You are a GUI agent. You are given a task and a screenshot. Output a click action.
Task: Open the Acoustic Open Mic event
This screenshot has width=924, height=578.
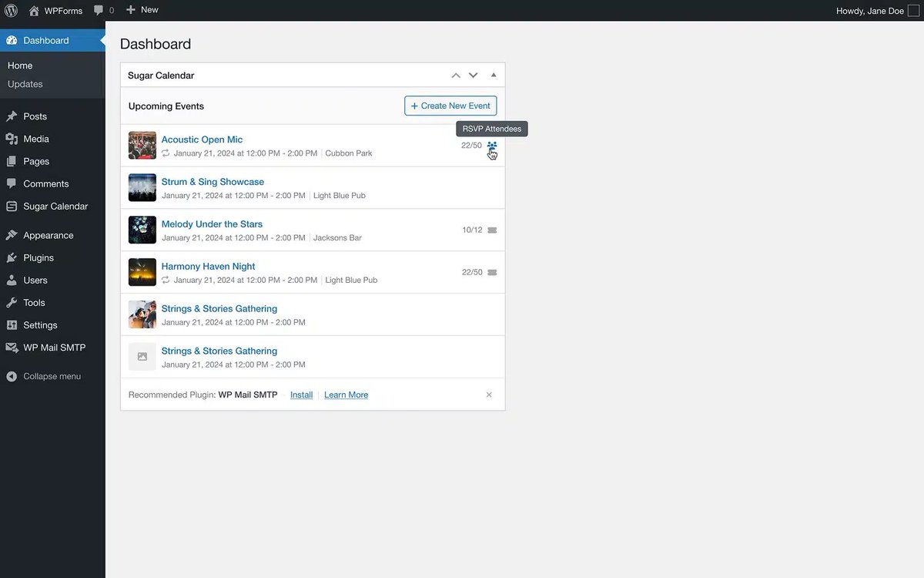202,139
